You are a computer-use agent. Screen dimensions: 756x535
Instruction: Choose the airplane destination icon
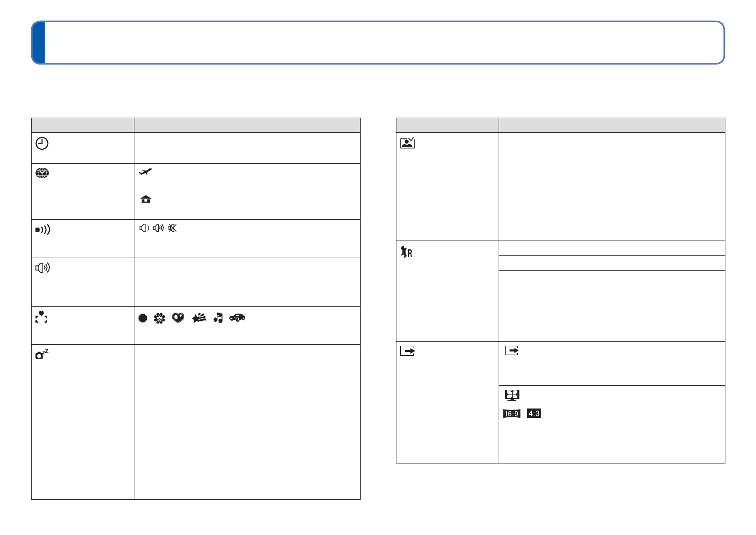pos(146,172)
